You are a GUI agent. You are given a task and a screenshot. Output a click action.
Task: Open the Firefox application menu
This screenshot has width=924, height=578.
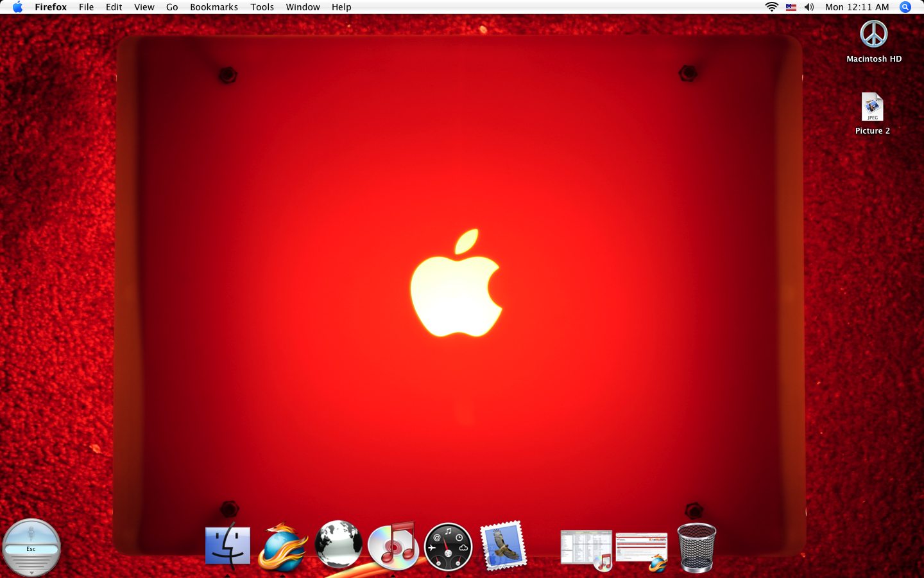(x=51, y=7)
